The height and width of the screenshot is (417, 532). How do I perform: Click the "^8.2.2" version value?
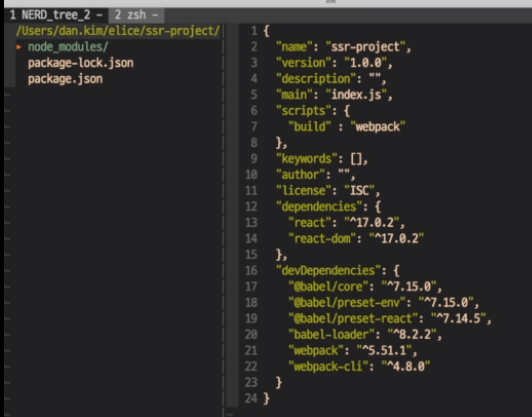pyautogui.click(x=412, y=334)
